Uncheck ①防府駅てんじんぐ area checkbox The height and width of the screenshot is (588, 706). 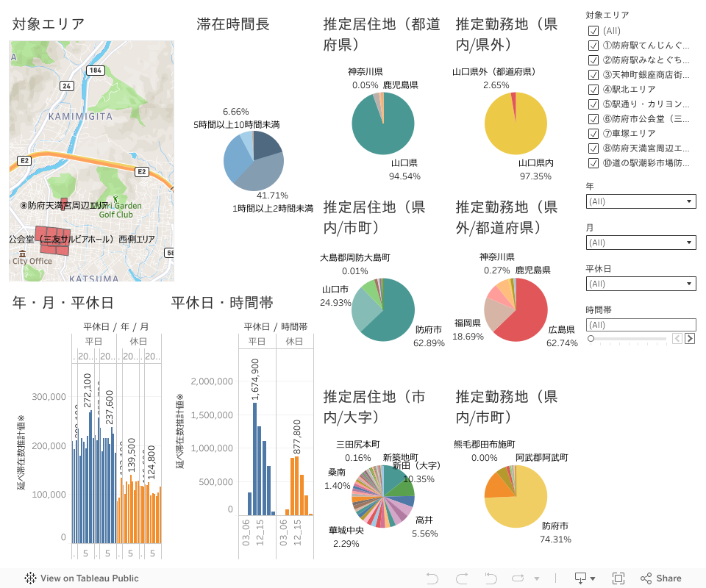[593, 46]
